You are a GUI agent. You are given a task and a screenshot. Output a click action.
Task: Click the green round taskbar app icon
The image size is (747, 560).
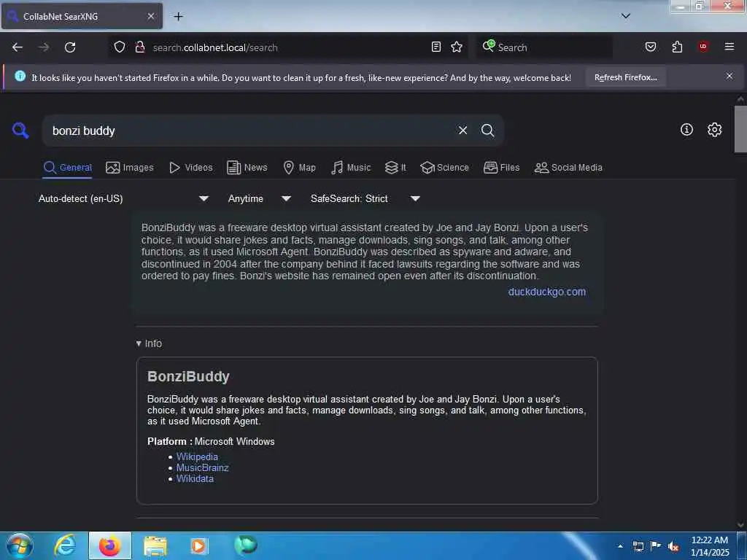point(246,545)
